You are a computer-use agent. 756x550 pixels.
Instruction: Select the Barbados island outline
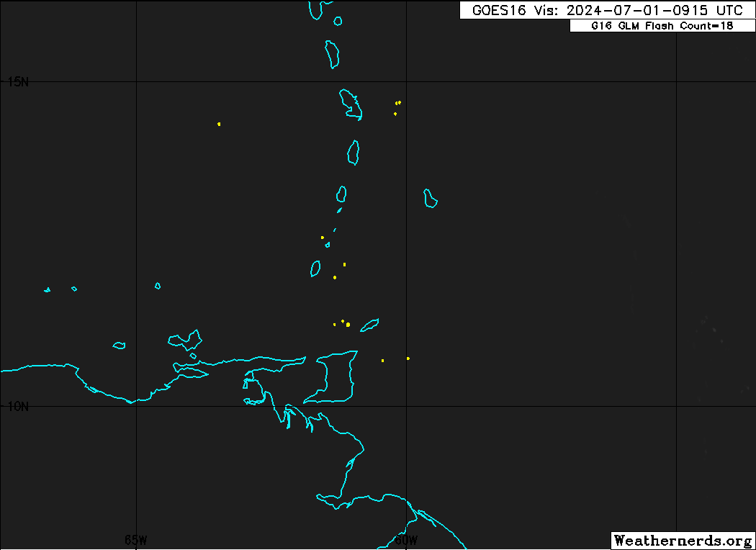click(x=431, y=198)
